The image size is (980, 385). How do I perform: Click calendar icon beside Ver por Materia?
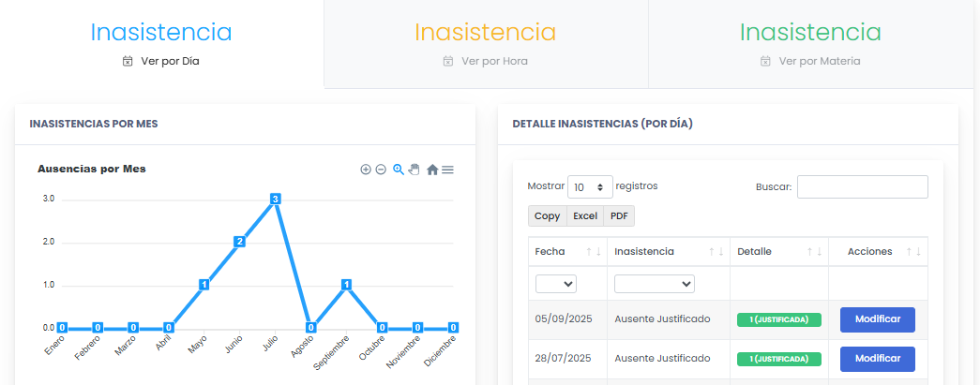click(765, 61)
